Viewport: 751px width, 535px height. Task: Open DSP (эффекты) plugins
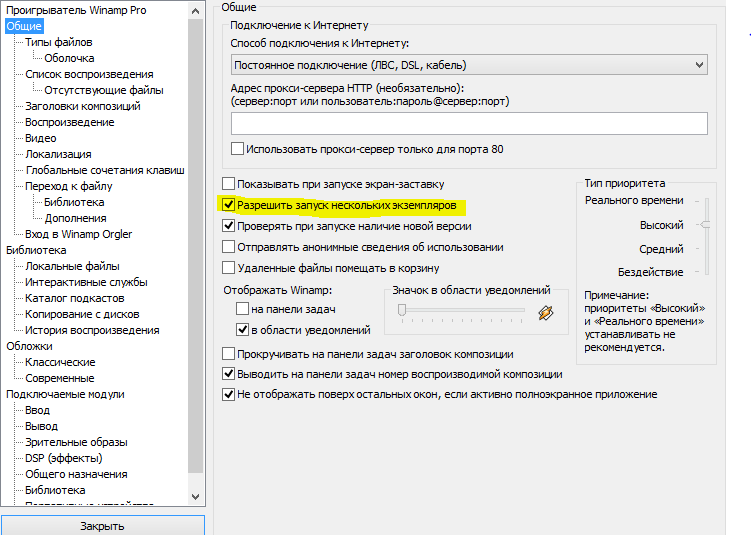(x=64, y=458)
